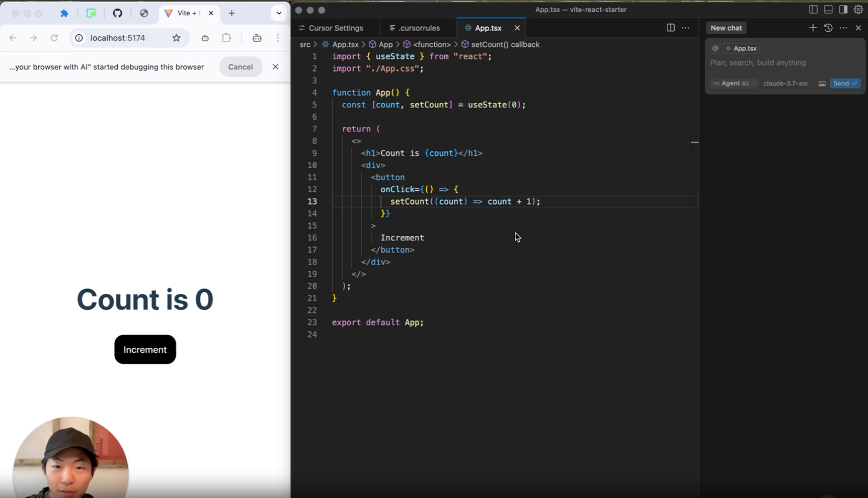The width and height of the screenshot is (868, 498).
Task: Bookmark this page with the star
Action: pos(176,38)
